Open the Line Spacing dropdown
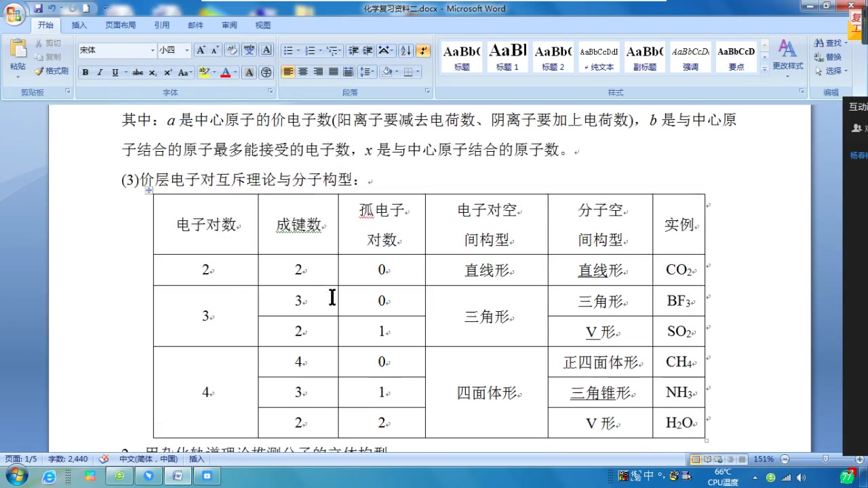This screenshot has height=488, width=868. (x=367, y=72)
